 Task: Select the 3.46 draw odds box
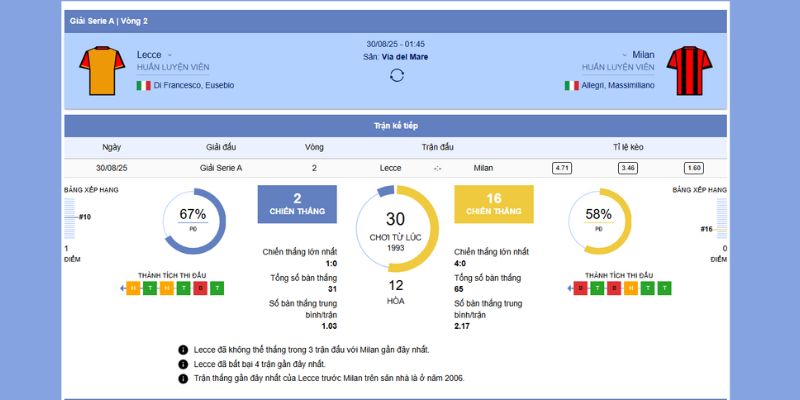click(x=628, y=168)
